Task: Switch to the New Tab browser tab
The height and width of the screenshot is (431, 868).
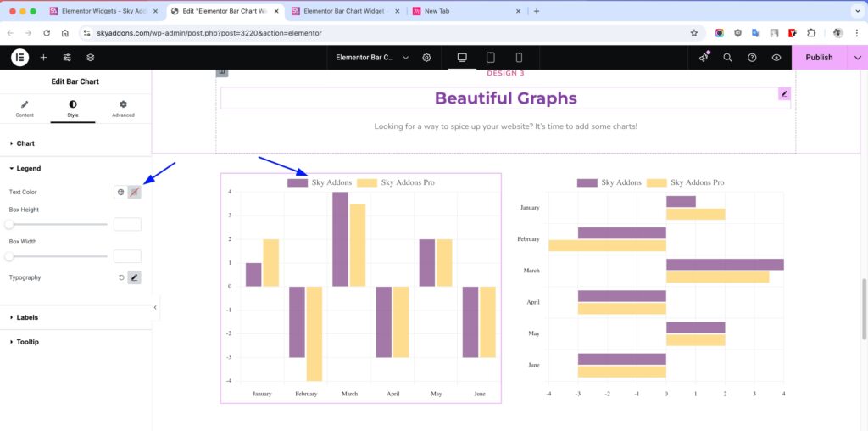Action: pyautogui.click(x=466, y=11)
